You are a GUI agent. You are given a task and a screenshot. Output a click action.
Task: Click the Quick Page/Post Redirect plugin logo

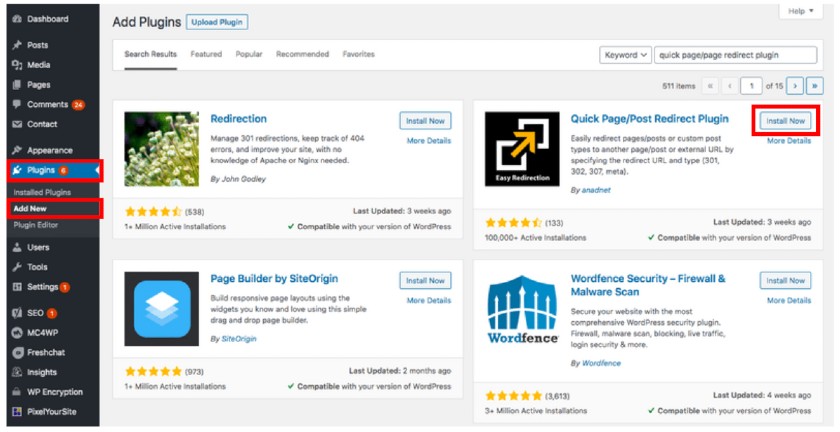(522, 149)
